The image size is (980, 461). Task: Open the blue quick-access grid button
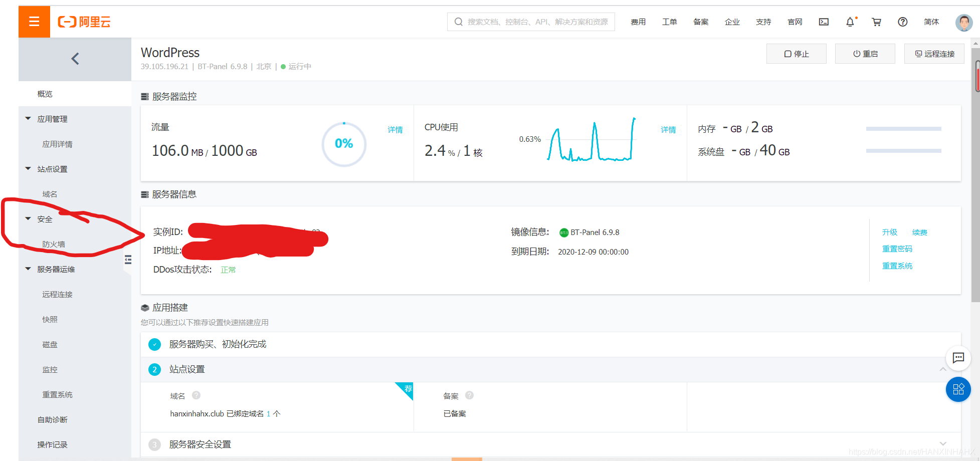click(x=958, y=389)
